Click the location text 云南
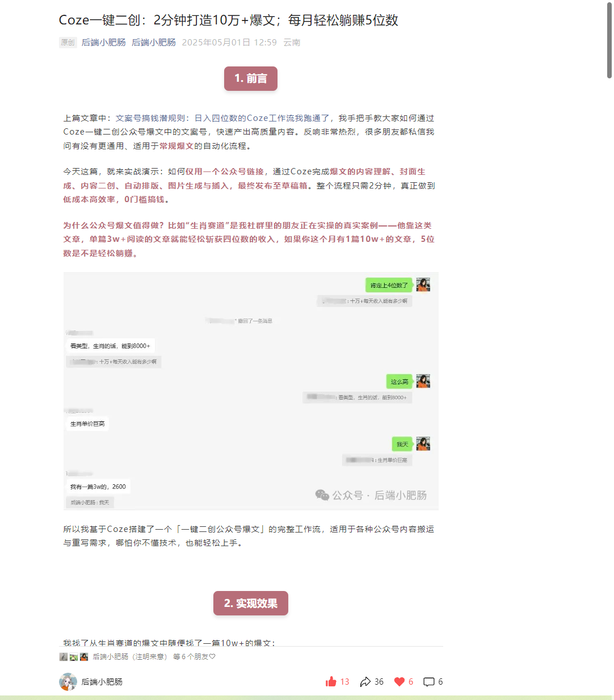The width and height of the screenshot is (614, 700). [292, 43]
